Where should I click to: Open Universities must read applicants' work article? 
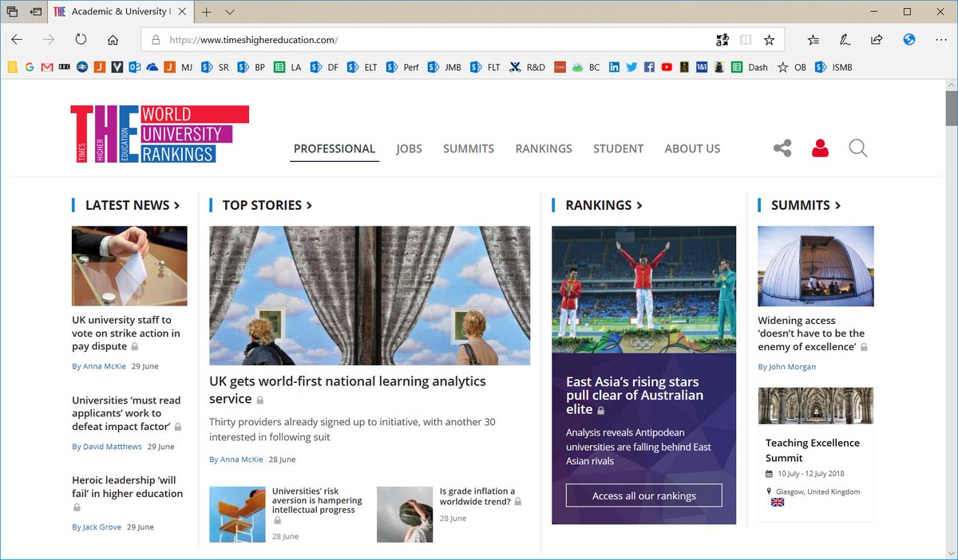pyautogui.click(x=127, y=413)
